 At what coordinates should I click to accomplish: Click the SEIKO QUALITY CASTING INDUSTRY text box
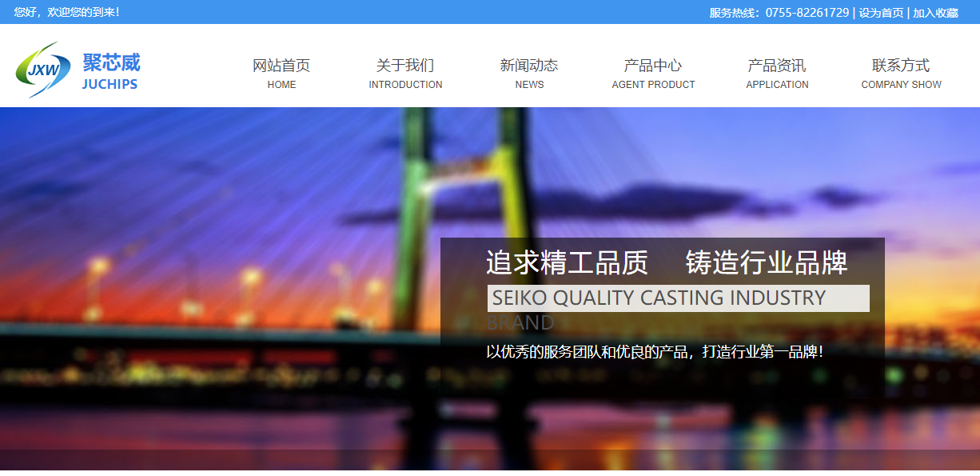pyautogui.click(x=679, y=298)
